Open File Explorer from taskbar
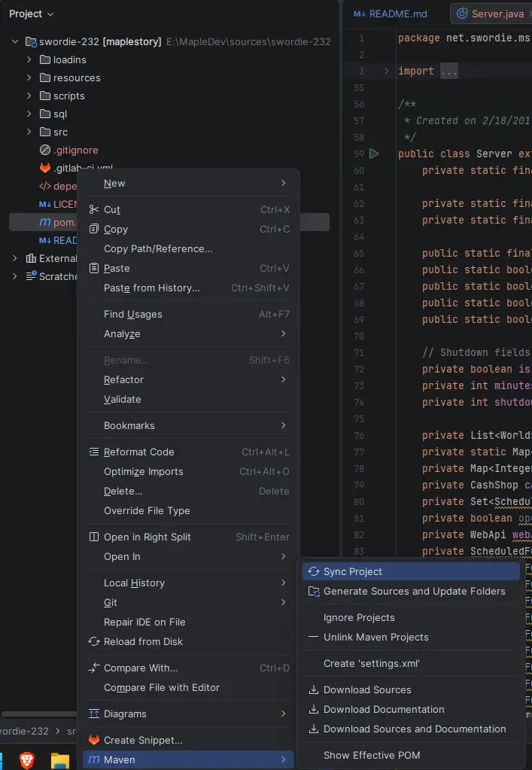The width and height of the screenshot is (532, 770). click(60, 761)
